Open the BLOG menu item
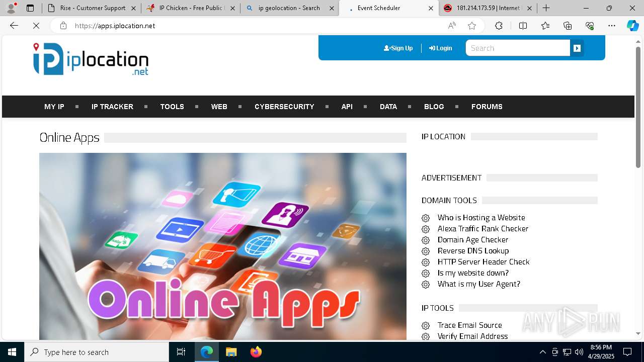This screenshot has width=644, height=362. pos(434,107)
